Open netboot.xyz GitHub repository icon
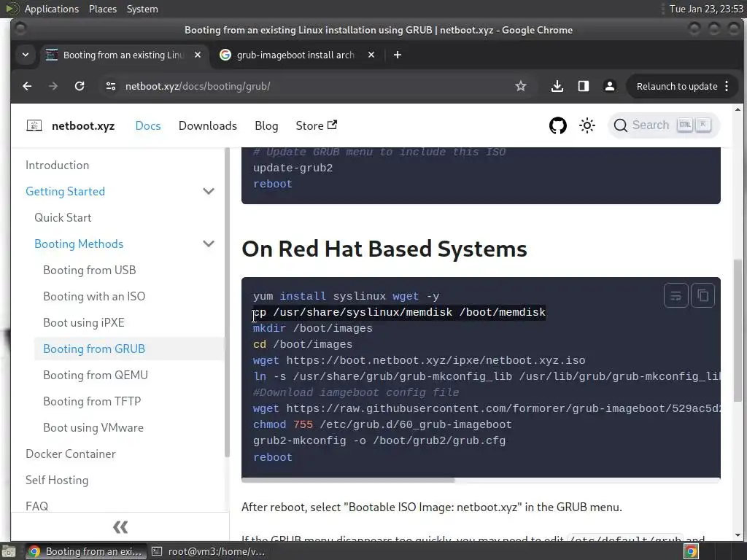 click(558, 125)
